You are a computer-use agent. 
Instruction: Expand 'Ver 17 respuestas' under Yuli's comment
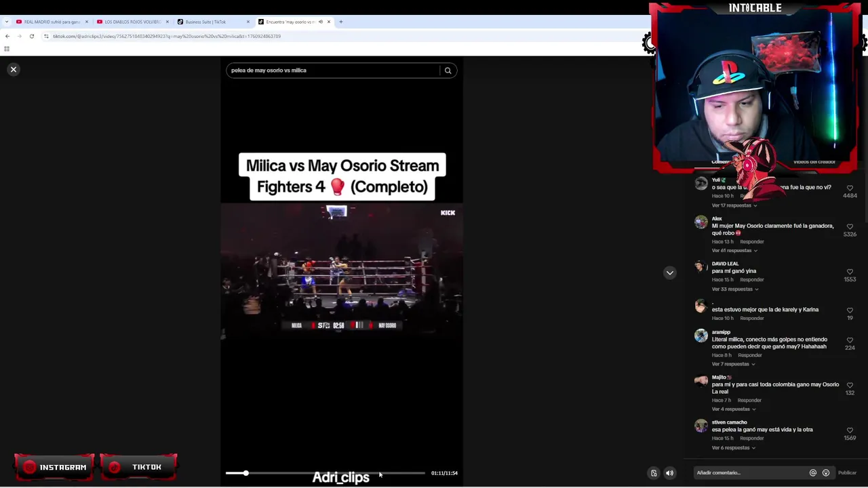point(734,205)
